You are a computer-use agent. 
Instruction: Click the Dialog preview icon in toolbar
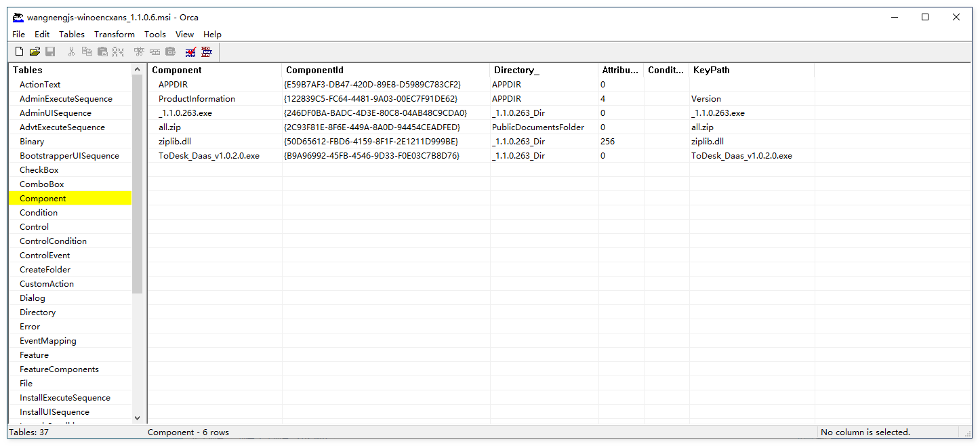click(x=207, y=52)
